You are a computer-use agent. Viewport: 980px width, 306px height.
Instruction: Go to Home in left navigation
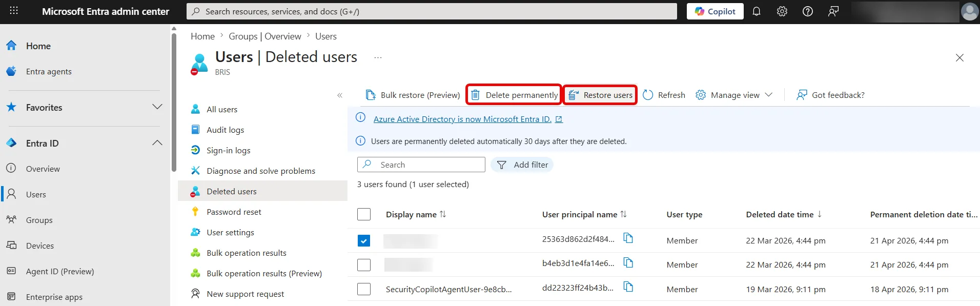38,46
